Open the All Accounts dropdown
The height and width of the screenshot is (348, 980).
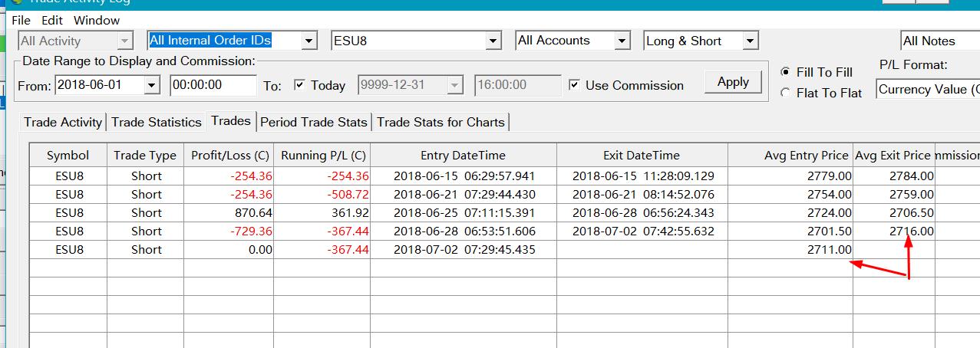pos(622,41)
